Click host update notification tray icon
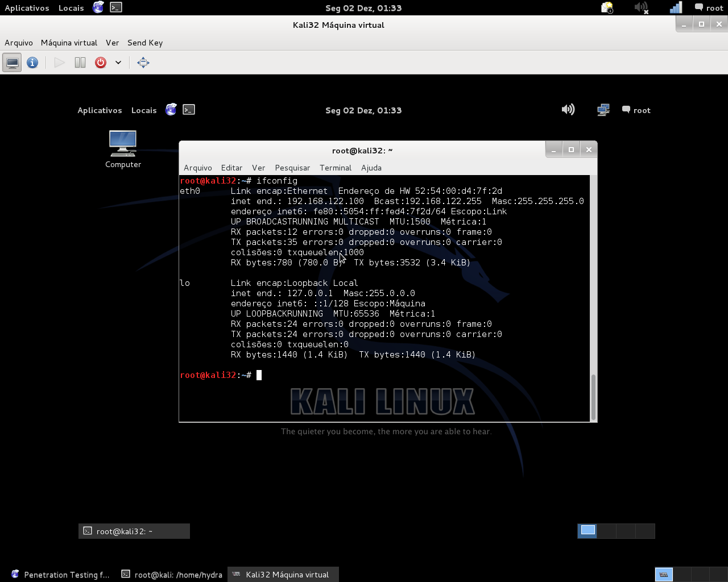 point(607,7)
